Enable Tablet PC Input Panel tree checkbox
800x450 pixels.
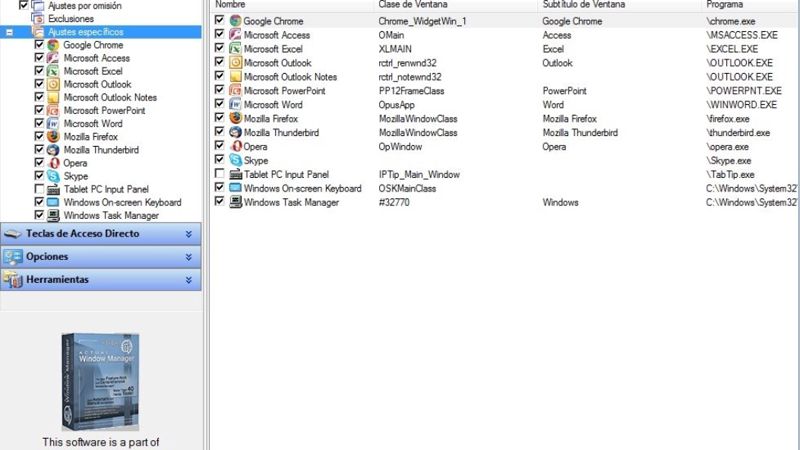point(39,189)
